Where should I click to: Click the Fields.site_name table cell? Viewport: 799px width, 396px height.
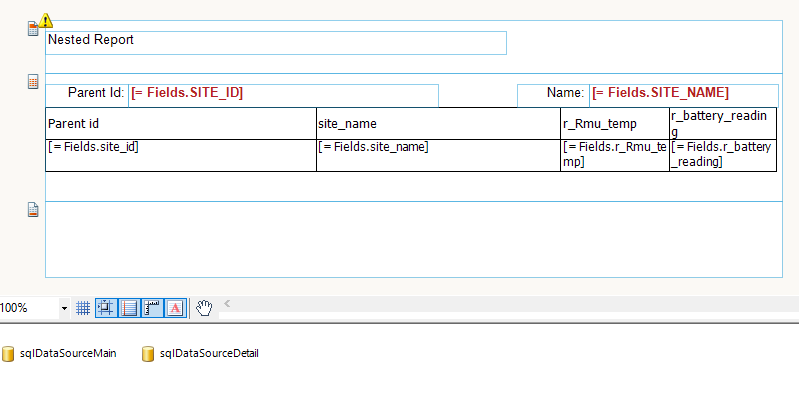click(x=438, y=155)
